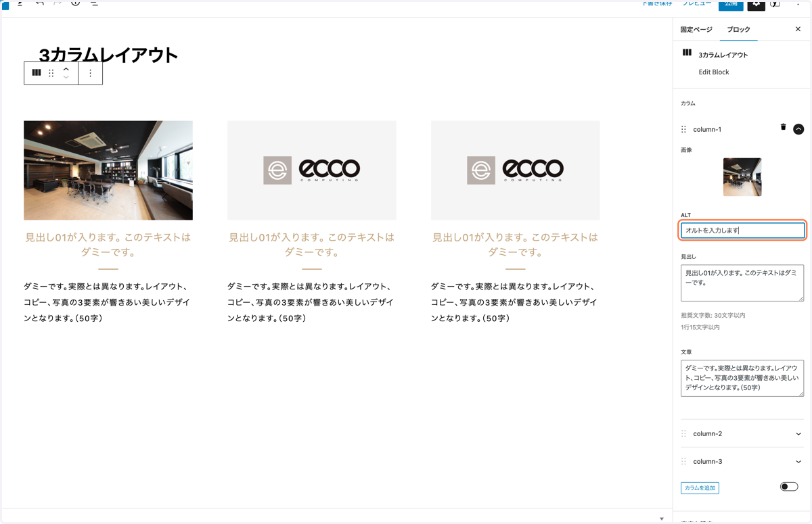Expand the column-2 panel
Image resolution: width=812 pixels, height=524 pixels.
(798, 434)
